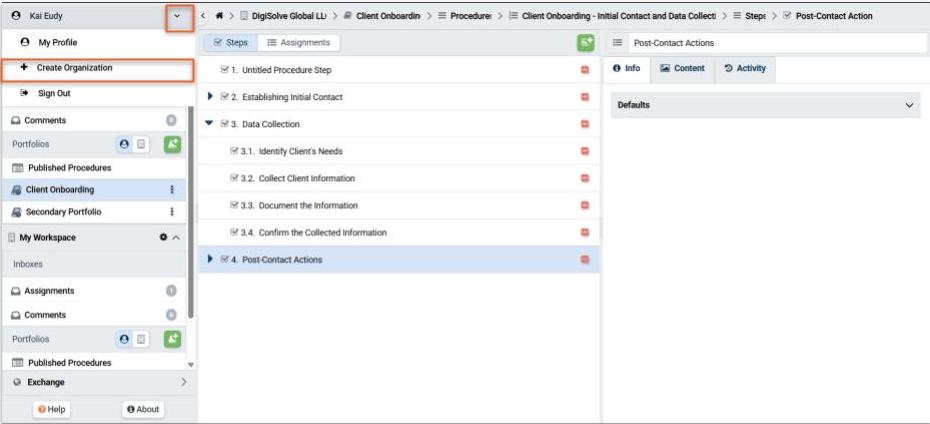This screenshot has width=930, height=424.
Task: Open the Activity tab
Action: [744, 69]
